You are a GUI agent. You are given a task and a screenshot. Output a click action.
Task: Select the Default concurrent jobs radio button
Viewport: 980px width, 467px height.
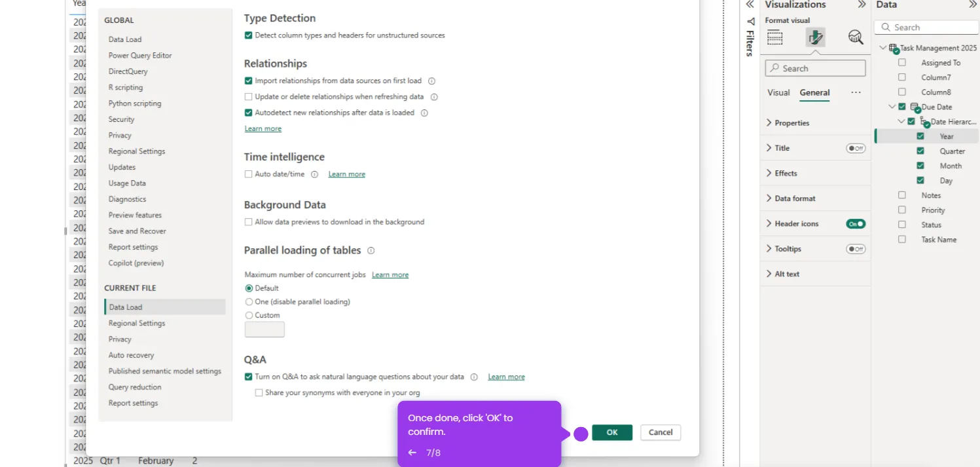tap(249, 288)
